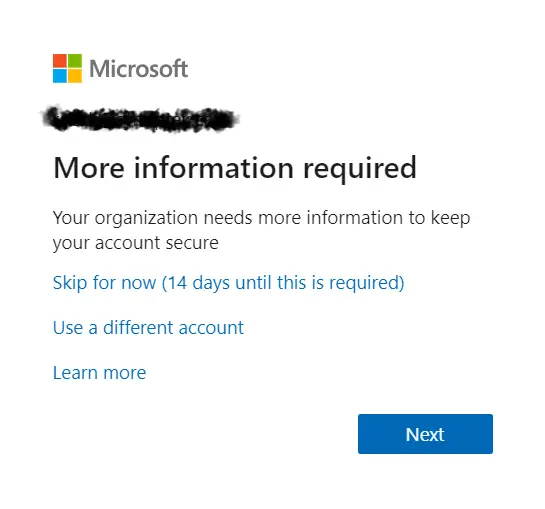Click the green square of the Microsoft logo
The height and width of the screenshot is (509, 545).
(x=75, y=61)
